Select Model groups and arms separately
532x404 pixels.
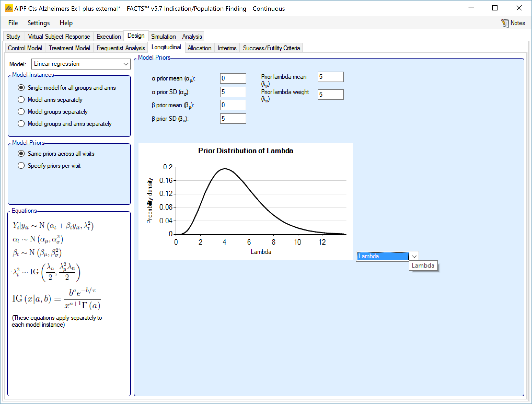pyautogui.click(x=21, y=124)
